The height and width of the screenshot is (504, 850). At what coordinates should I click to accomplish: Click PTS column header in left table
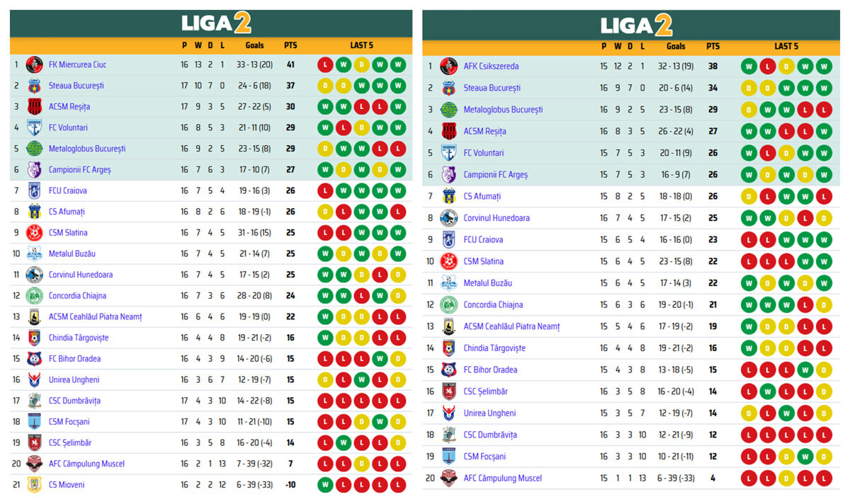[290, 45]
